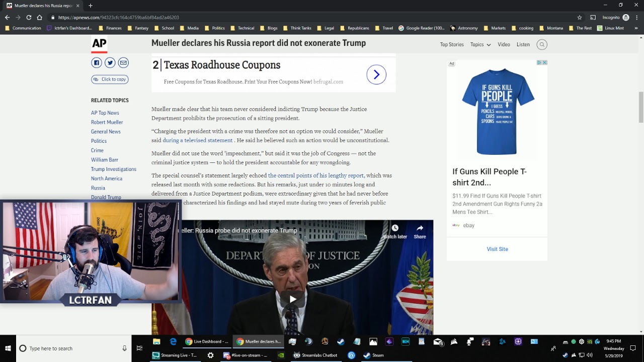This screenshot has height=362, width=644.
Task: Open the Fantasy bookmarks folder
Action: coord(138,28)
